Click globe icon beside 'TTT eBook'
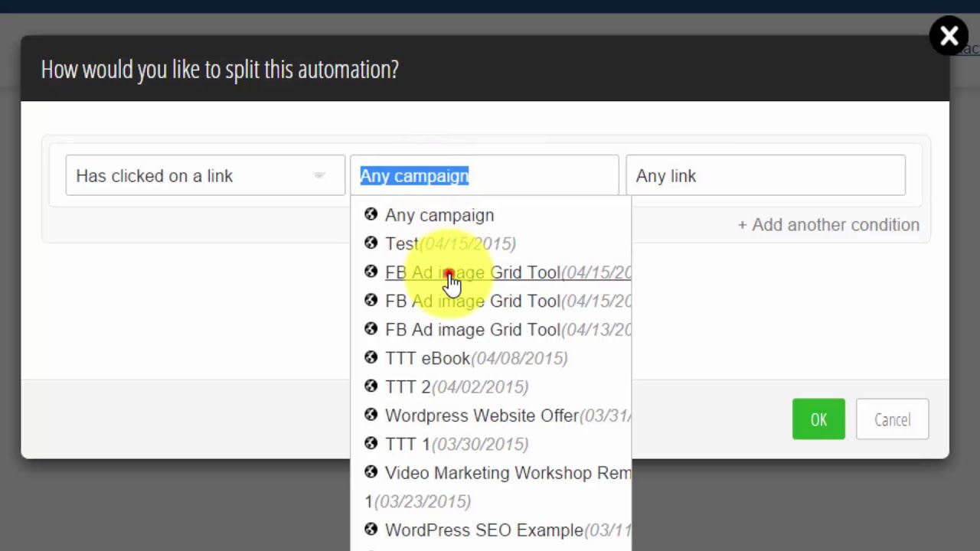 tap(371, 357)
